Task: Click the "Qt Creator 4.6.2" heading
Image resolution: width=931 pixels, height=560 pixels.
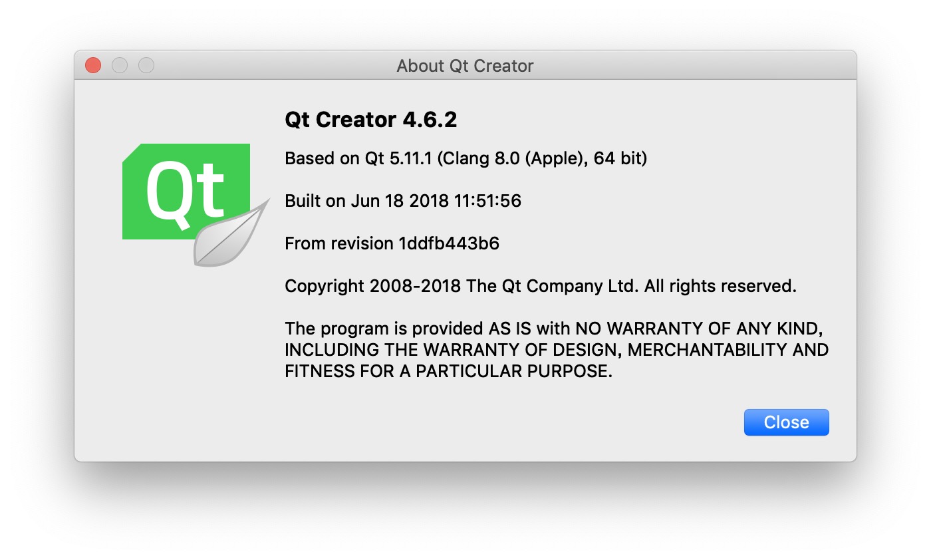Action: click(370, 120)
